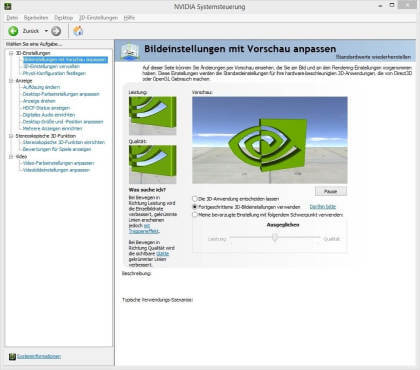Select the Qualität preview thumbnail
This screenshot has width=420, height=370.
153,164
